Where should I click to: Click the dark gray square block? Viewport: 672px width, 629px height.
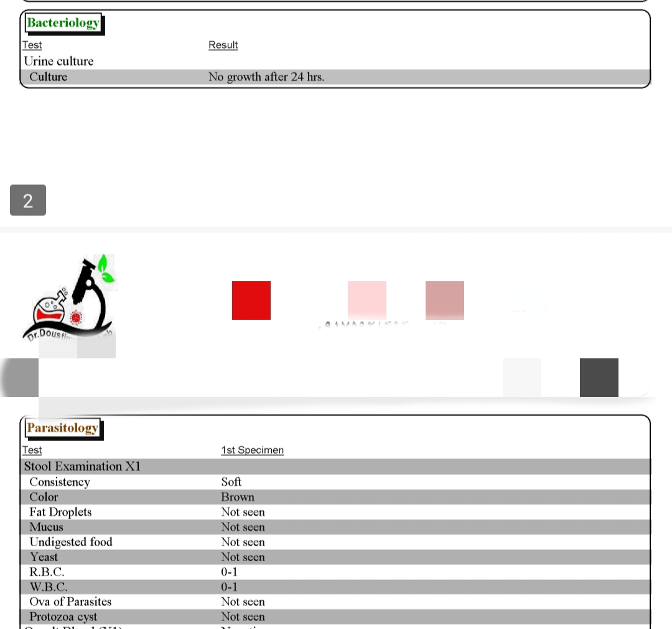[x=599, y=378]
